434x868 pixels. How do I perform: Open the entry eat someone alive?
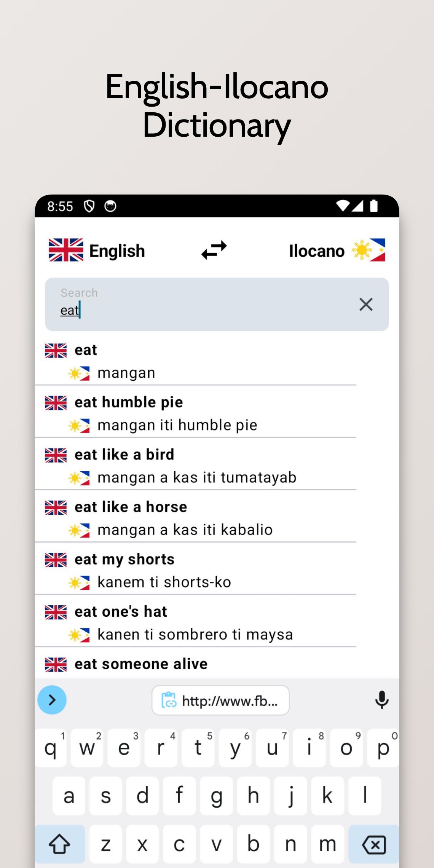[141, 663]
